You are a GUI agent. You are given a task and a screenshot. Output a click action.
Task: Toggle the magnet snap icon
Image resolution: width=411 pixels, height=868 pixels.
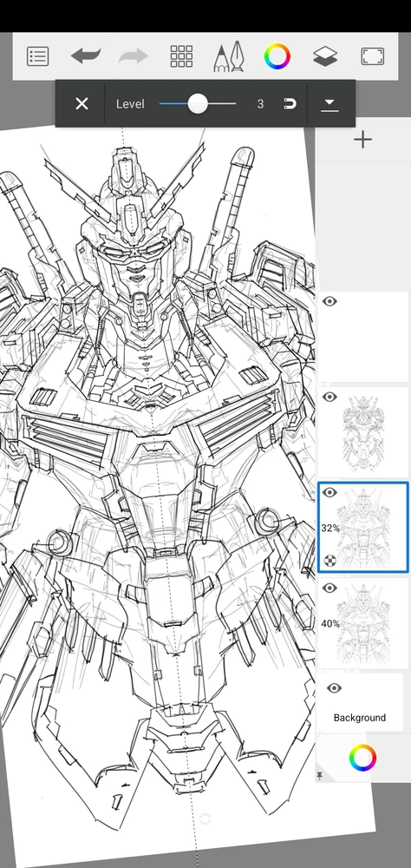point(290,103)
